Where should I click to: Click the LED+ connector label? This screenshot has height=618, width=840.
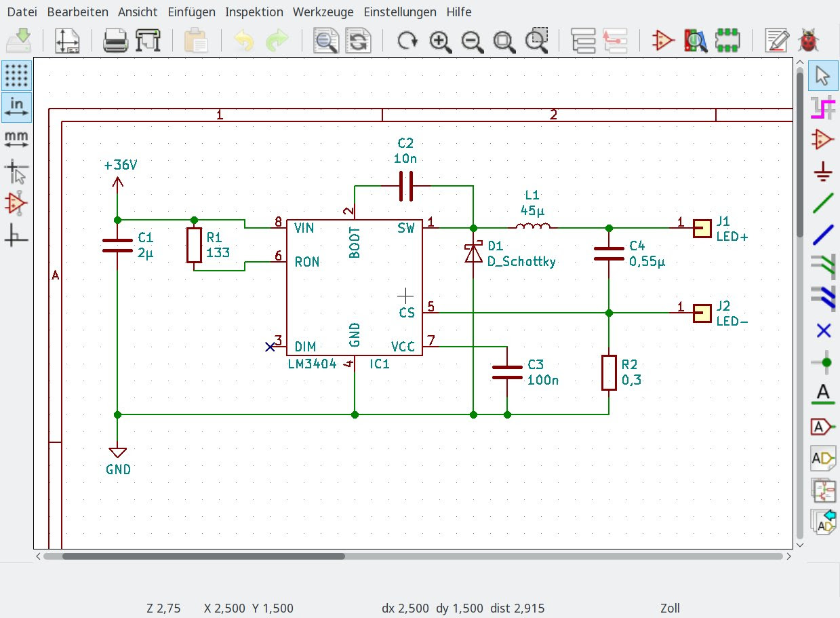[732, 237]
